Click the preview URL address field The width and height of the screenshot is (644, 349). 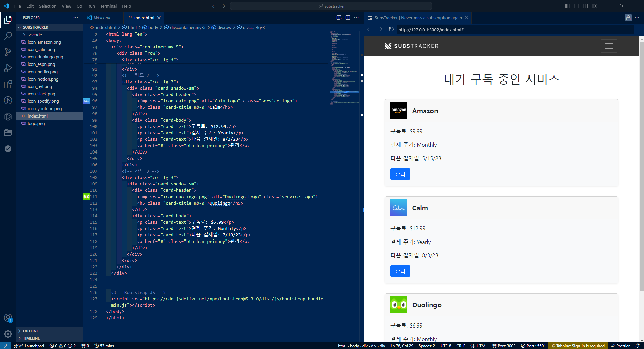click(515, 30)
